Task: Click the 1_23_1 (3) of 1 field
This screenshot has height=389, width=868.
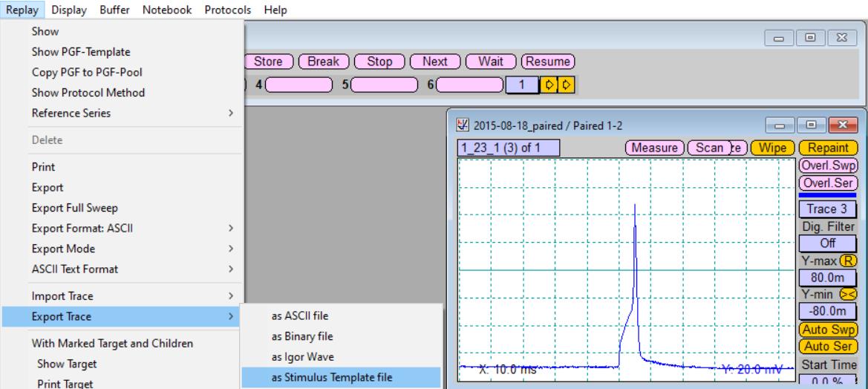Action: point(508,148)
